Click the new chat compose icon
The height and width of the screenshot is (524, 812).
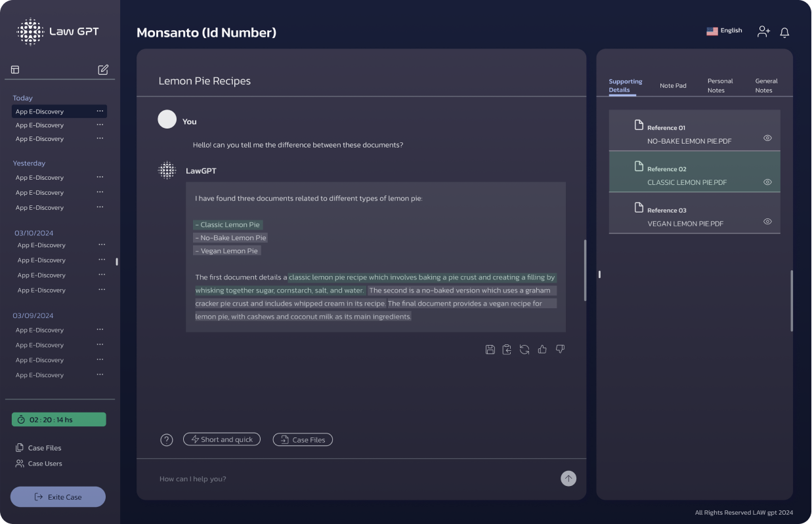point(103,70)
